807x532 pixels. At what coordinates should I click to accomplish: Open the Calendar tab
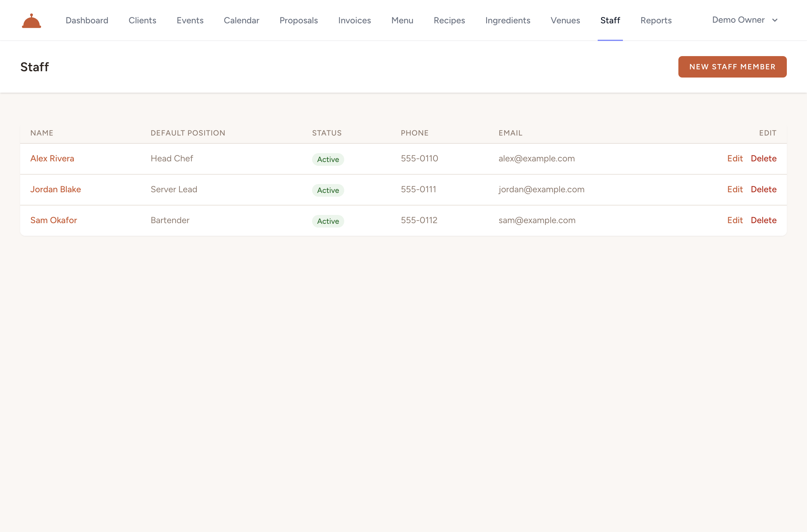pos(241,20)
